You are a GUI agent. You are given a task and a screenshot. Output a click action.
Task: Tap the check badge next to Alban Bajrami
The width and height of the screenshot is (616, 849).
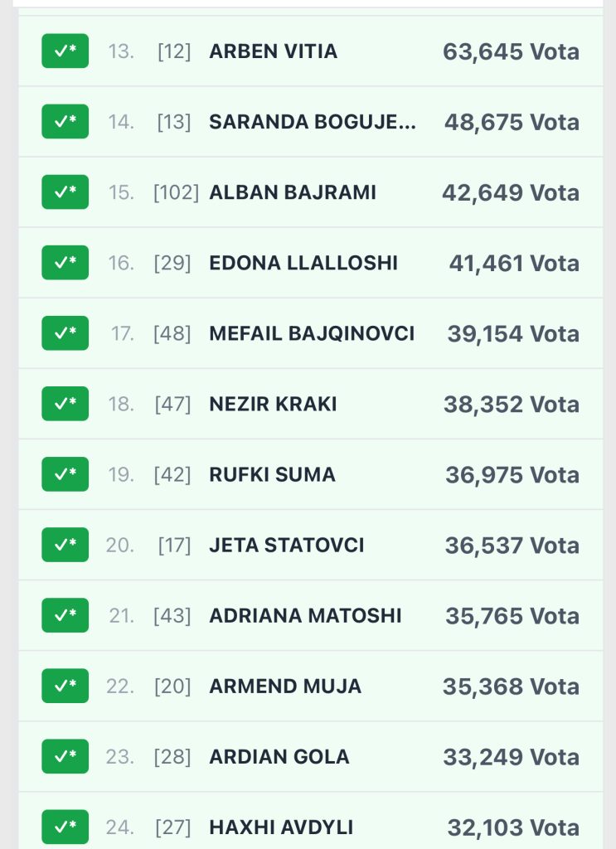[65, 192]
